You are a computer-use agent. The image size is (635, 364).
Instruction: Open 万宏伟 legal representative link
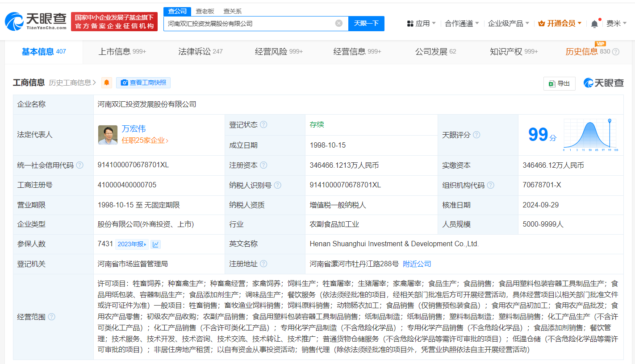coord(134,129)
